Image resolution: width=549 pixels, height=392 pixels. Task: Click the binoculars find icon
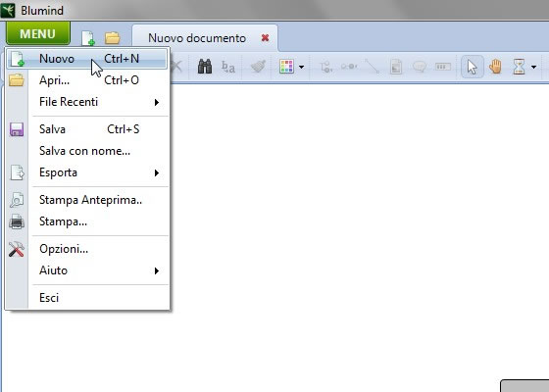point(205,67)
